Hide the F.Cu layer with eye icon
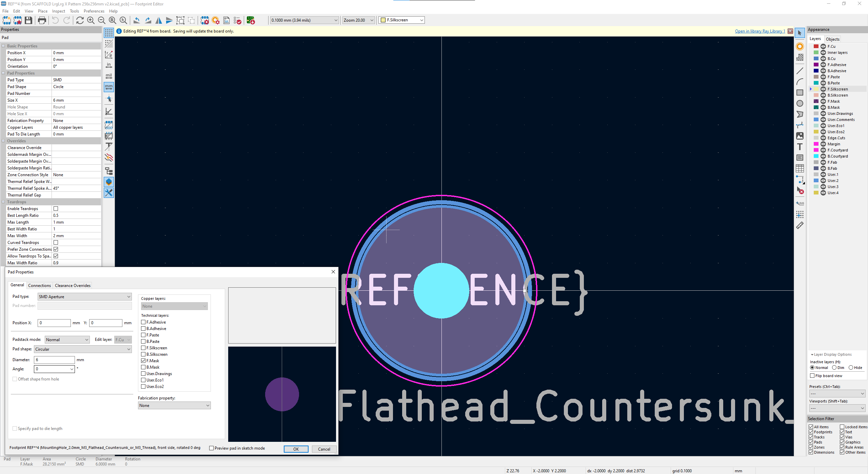The image size is (868, 474). 823,46
